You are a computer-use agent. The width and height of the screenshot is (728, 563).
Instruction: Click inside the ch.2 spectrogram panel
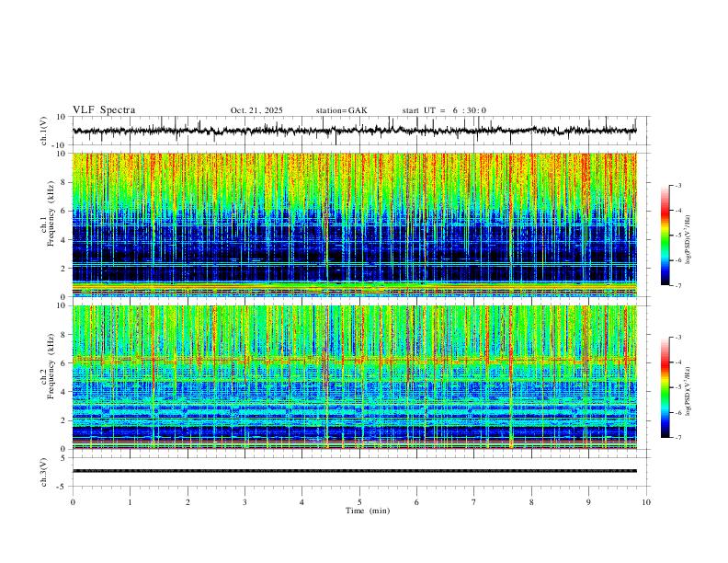354,377
